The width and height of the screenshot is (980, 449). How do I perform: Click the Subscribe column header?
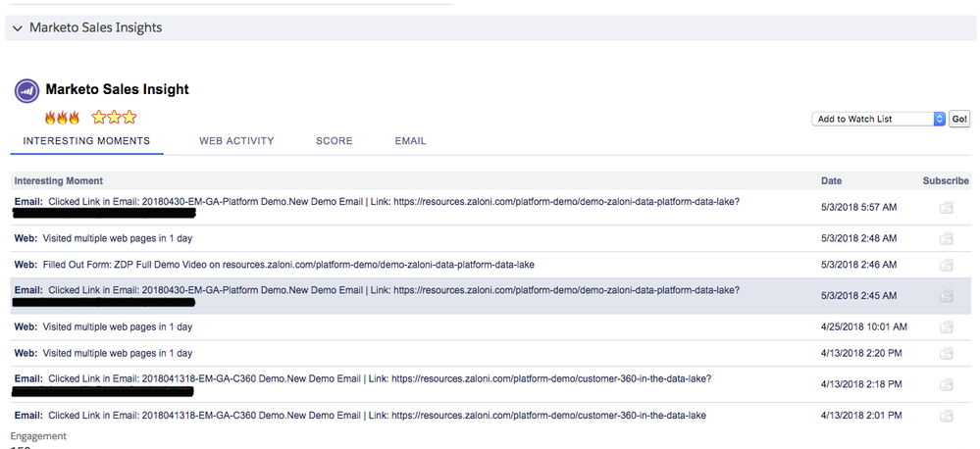click(x=946, y=181)
